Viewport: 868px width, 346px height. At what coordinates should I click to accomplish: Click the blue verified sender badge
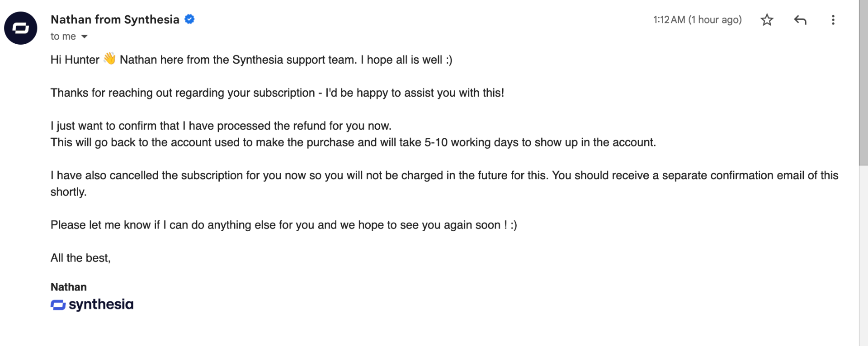pyautogui.click(x=190, y=19)
